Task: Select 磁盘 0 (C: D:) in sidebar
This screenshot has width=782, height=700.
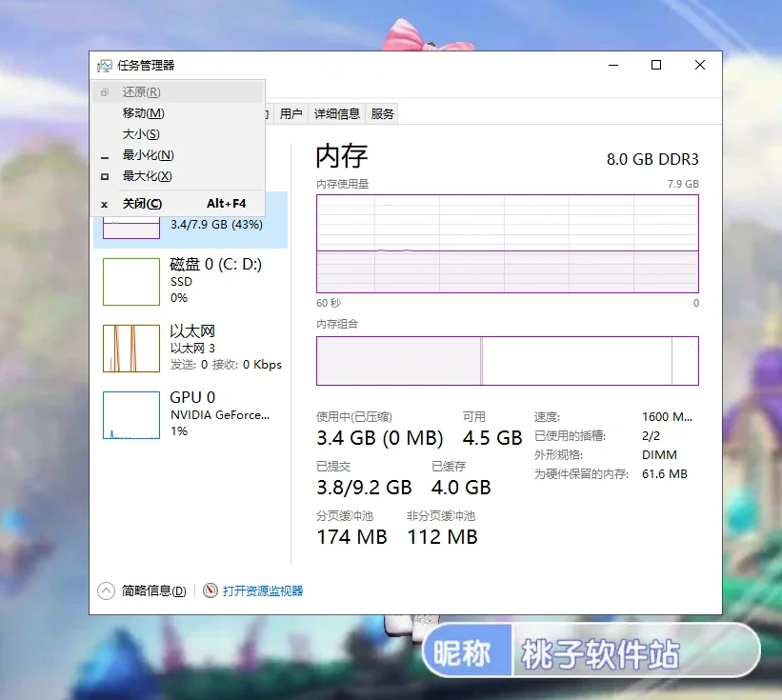Action: pyautogui.click(x=190, y=281)
